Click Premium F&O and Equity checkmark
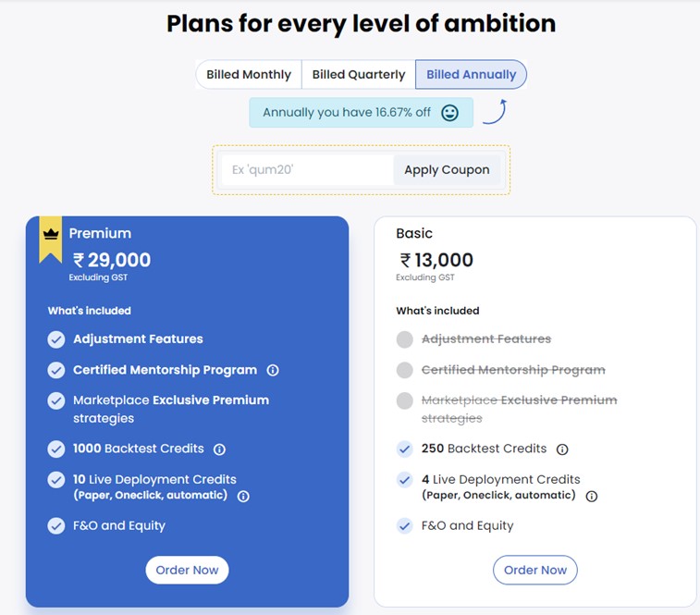 click(56, 526)
